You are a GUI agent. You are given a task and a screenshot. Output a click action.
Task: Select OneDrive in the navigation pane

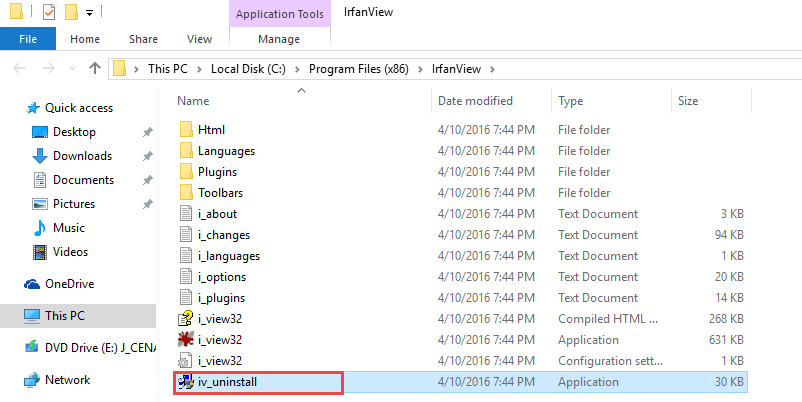[x=69, y=284]
